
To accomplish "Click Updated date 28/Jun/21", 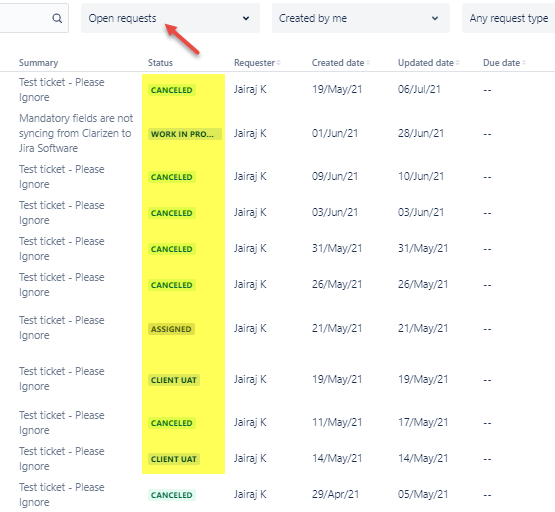I will pos(421,133).
